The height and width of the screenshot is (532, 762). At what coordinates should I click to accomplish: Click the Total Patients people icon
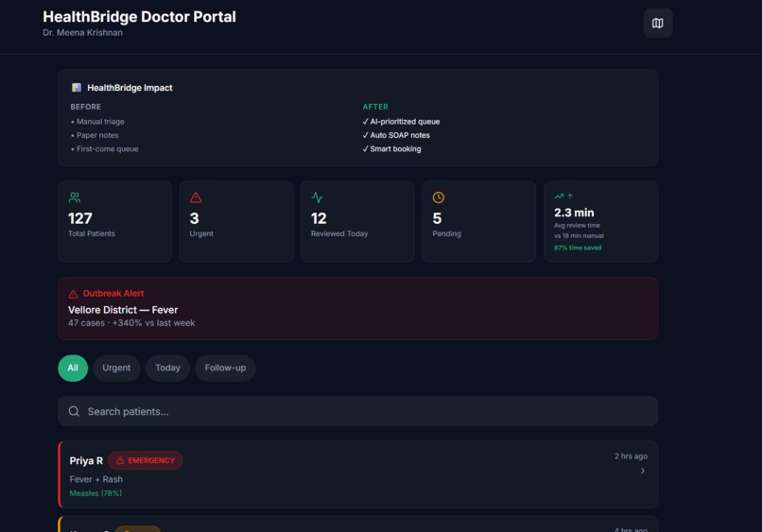click(75, 197)
